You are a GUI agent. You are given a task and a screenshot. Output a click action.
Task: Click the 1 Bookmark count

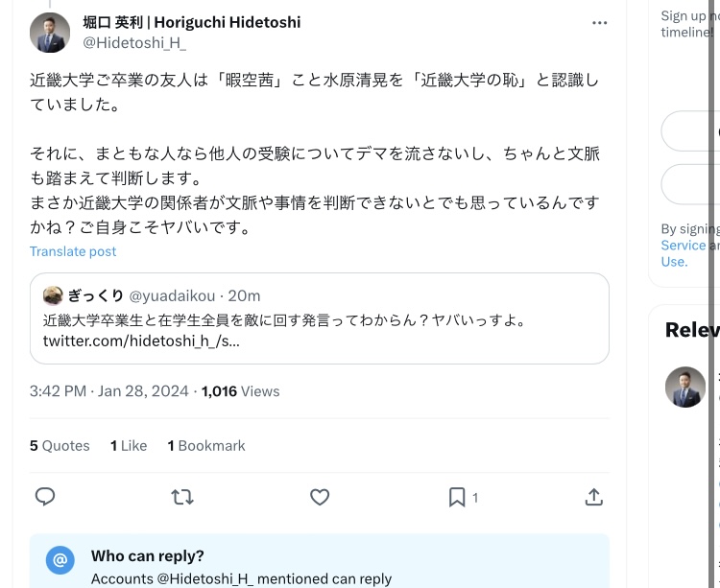click(206, 446)
